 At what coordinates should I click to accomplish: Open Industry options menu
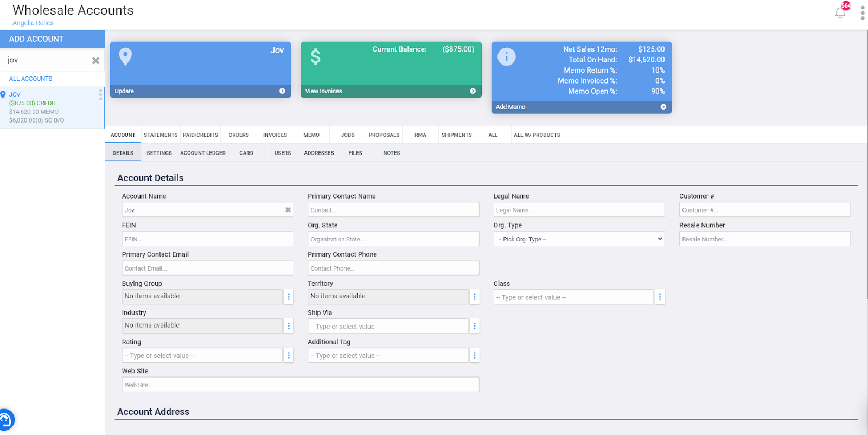(289, 326)
